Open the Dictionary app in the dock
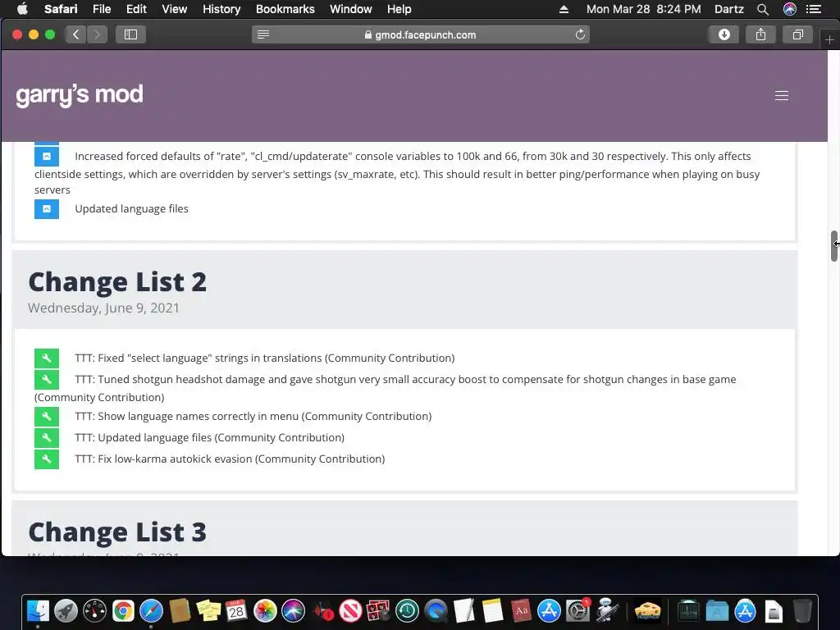The height and width of the screenshot is (630, 840). (x=521, y=610)
